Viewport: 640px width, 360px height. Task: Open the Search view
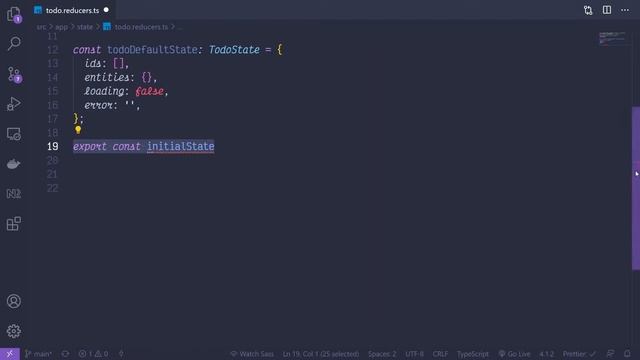tap(14, 43)
